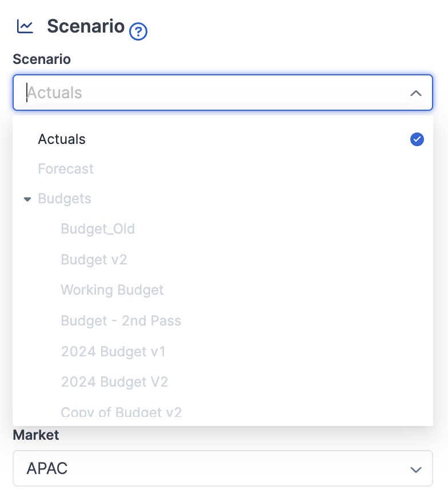Choose Copy of Budget v2 option

tap(121, 411)
